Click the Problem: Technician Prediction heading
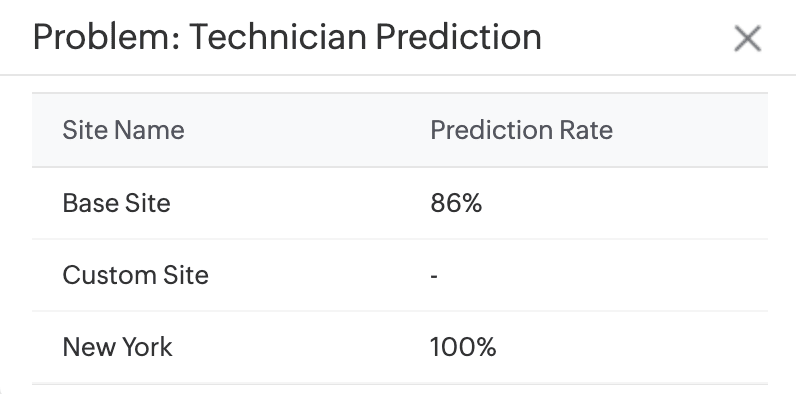The height and width of the screenshot is (394, 796). tap(287, 37)
